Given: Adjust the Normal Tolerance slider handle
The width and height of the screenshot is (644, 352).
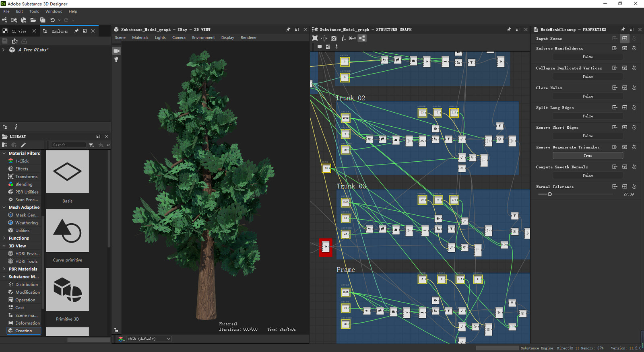Looking at the screenshot, I should click(x=550, y=194).
